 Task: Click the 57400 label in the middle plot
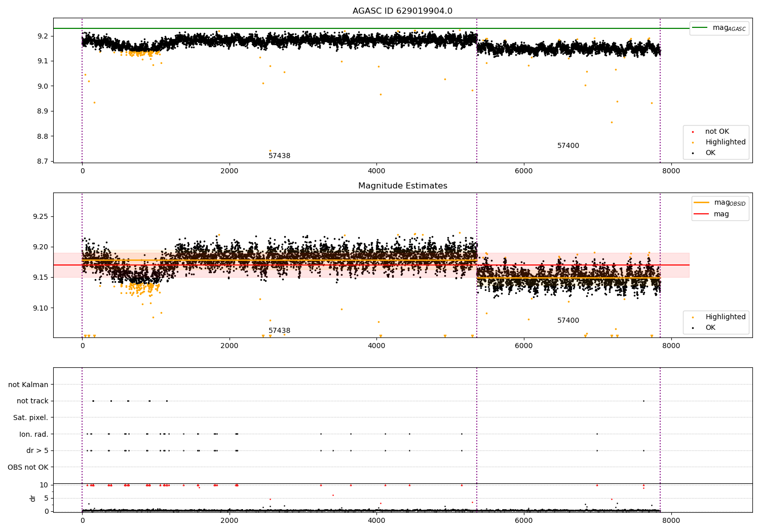tap(568, 321)
